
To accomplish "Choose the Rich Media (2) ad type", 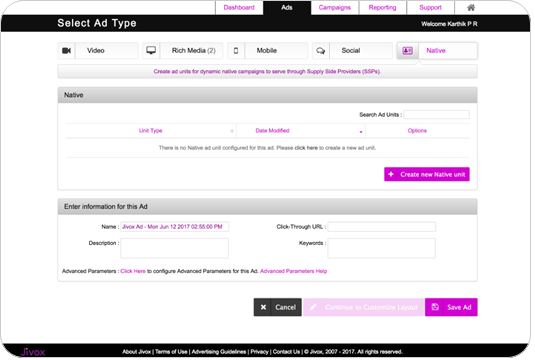I will pos(183,51).
